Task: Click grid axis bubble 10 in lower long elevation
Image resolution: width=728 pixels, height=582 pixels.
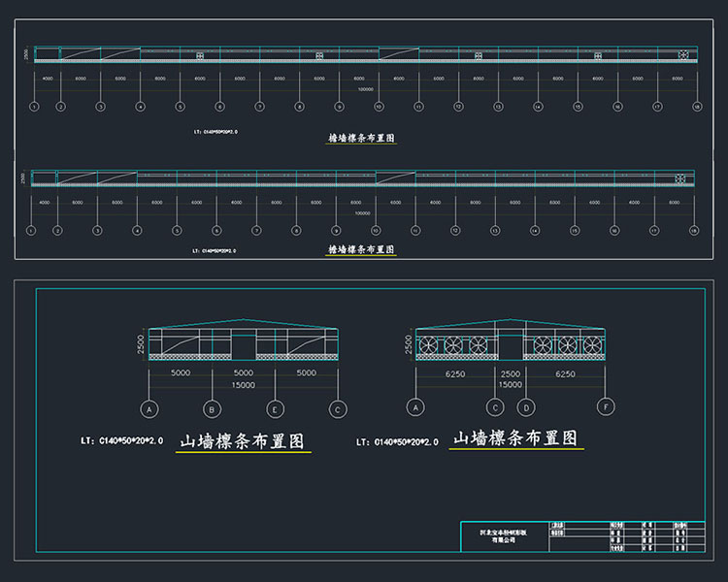Action: coord(375,231)
